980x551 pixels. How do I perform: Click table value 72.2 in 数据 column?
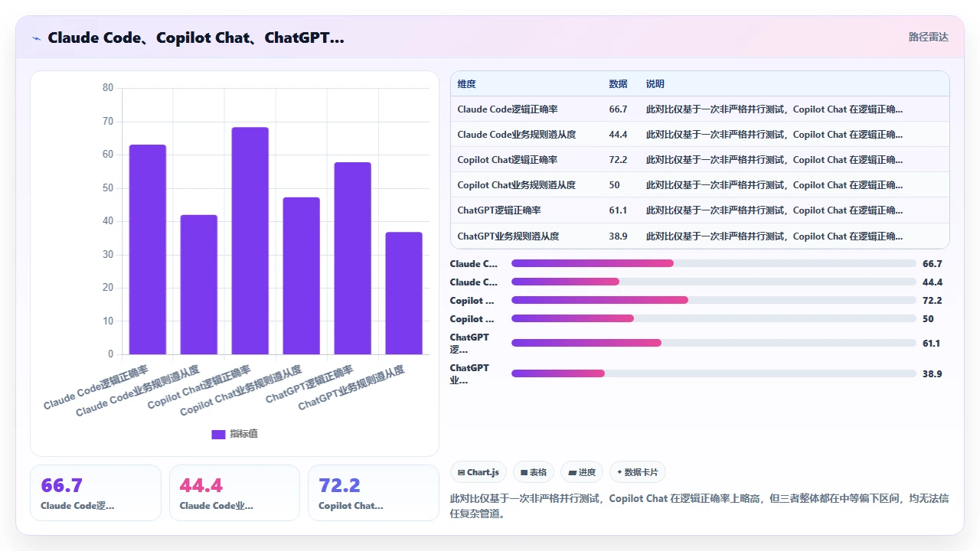(x=618, y=160)
